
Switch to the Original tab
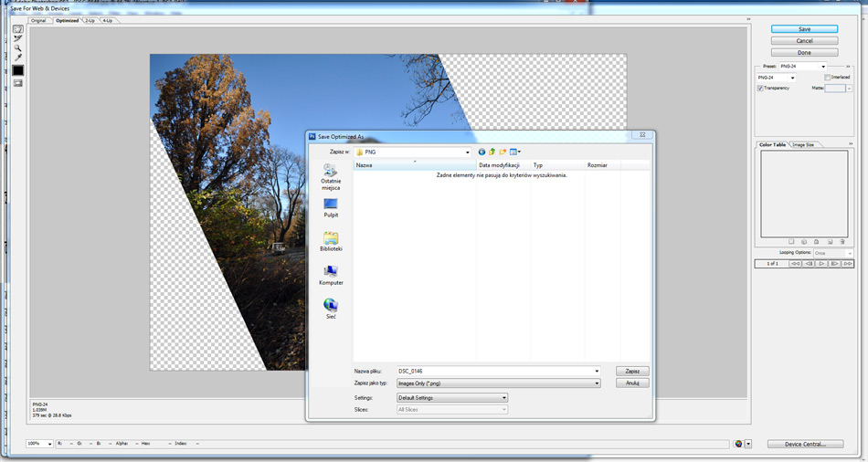pos(38,20)
